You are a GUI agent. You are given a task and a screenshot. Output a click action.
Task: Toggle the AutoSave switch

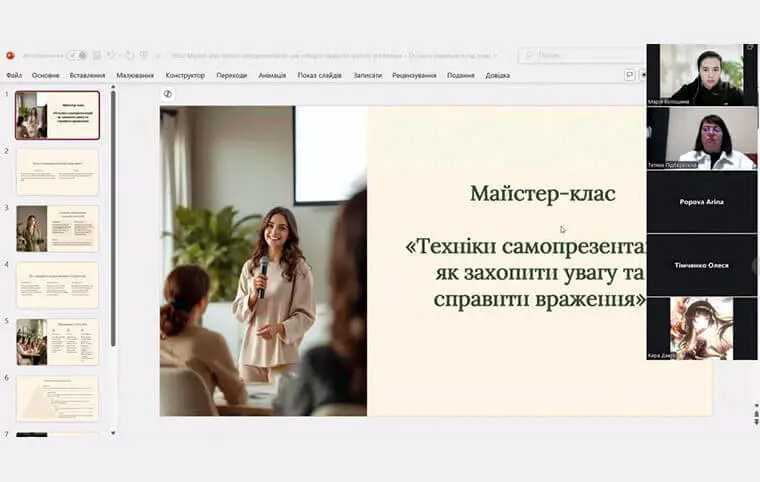pyautogui.click(x=77, y=55)
